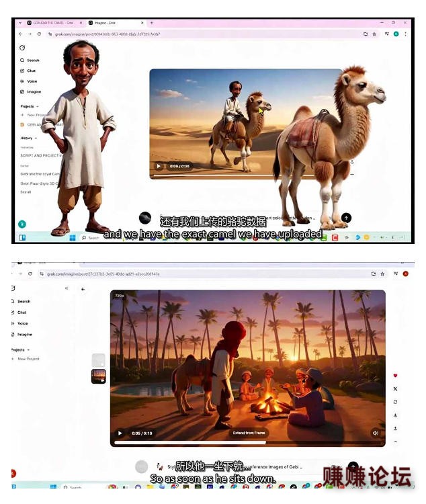The height and width of the screenshot is (504, 426).
Task: Open the SCRIPT AND PROJECT history entry
Action: click(41, 155)
